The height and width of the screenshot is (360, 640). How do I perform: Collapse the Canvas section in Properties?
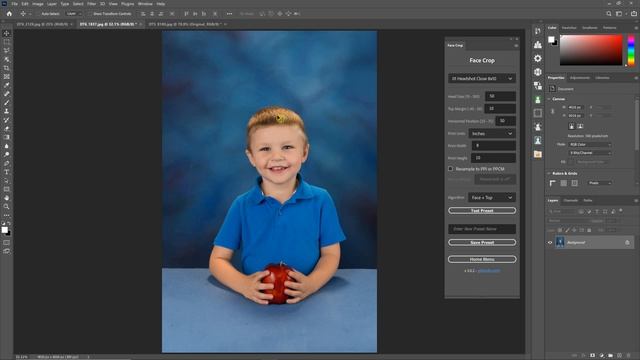549,99
